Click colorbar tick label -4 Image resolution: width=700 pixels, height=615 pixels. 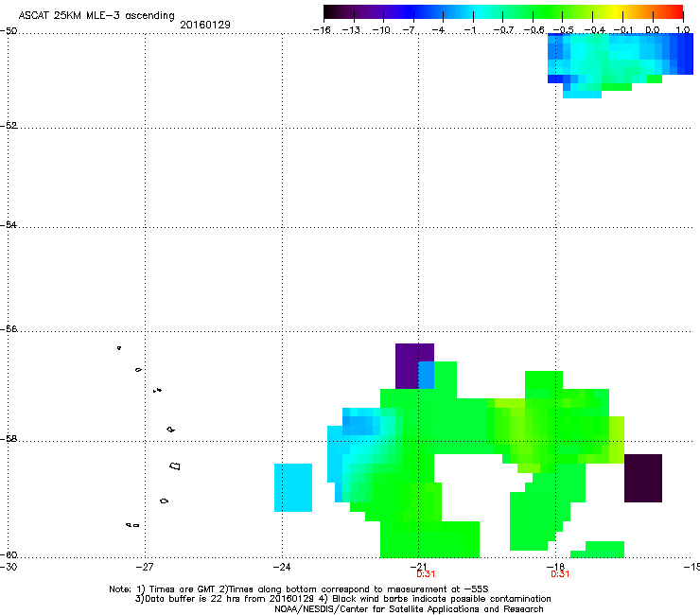(x=438, y=30)
